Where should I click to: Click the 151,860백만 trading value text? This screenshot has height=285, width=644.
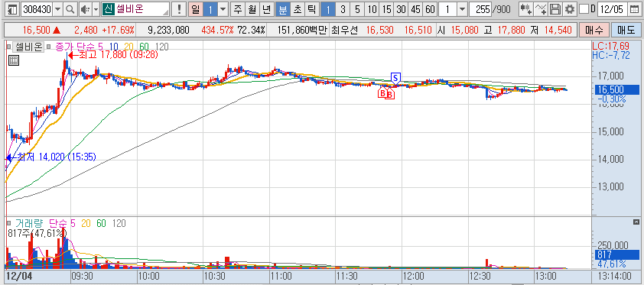pyautogui.click(x=302, y=30)
